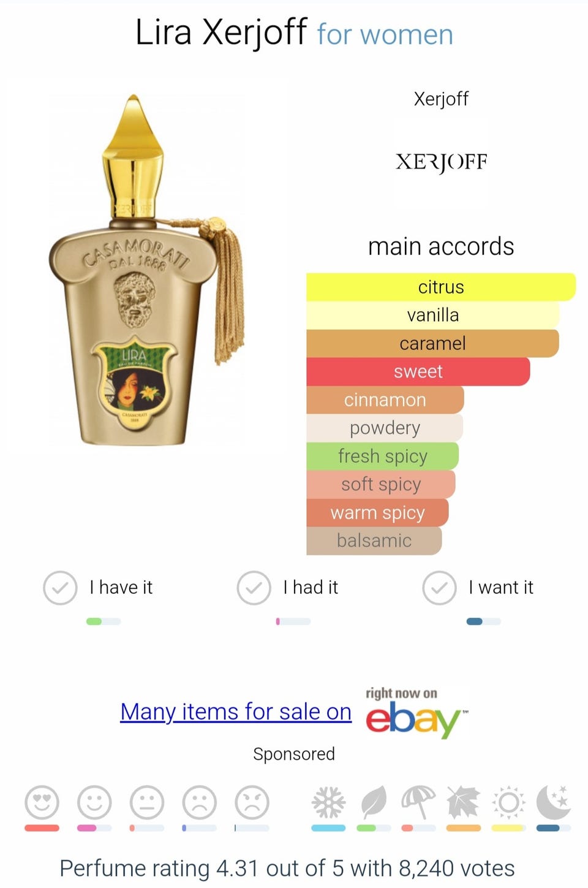Open 'Many items for sale on' link
The height and width of the screenshot is (888, 588).
[x=236, y=712]
